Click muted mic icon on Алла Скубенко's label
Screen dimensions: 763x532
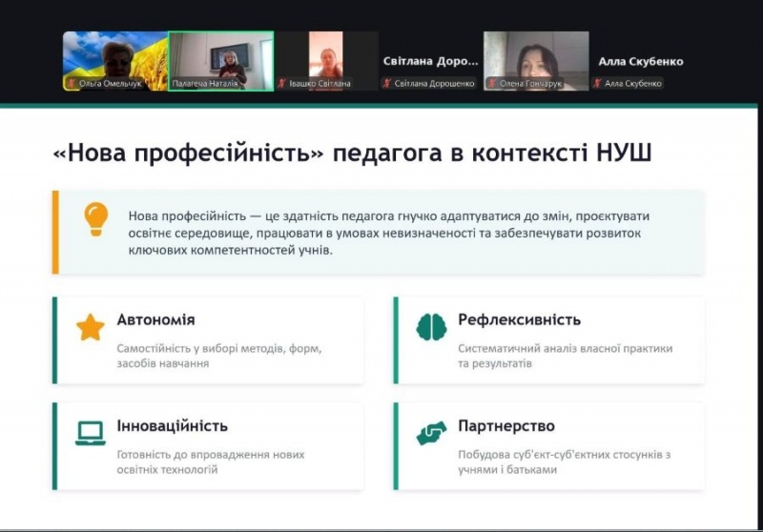click(598, 84)
